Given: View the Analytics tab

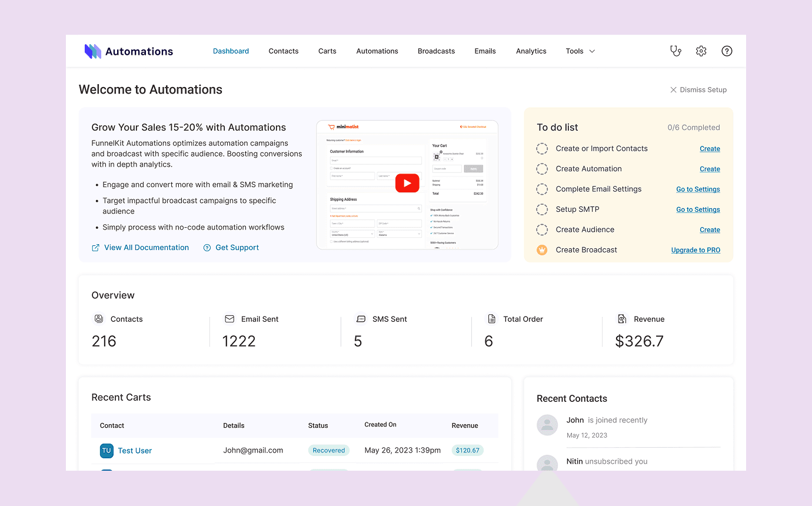Looking at the screenshot, I should point(531,51).
